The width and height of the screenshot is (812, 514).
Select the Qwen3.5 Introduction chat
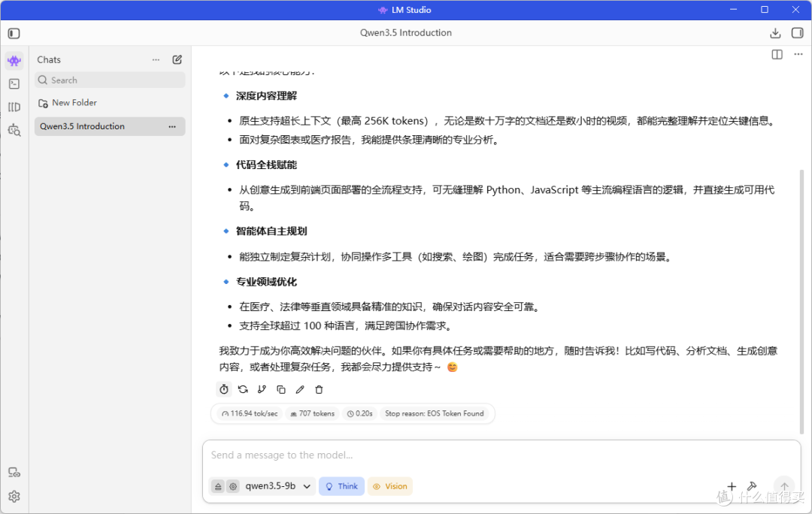tap(110, 126)
